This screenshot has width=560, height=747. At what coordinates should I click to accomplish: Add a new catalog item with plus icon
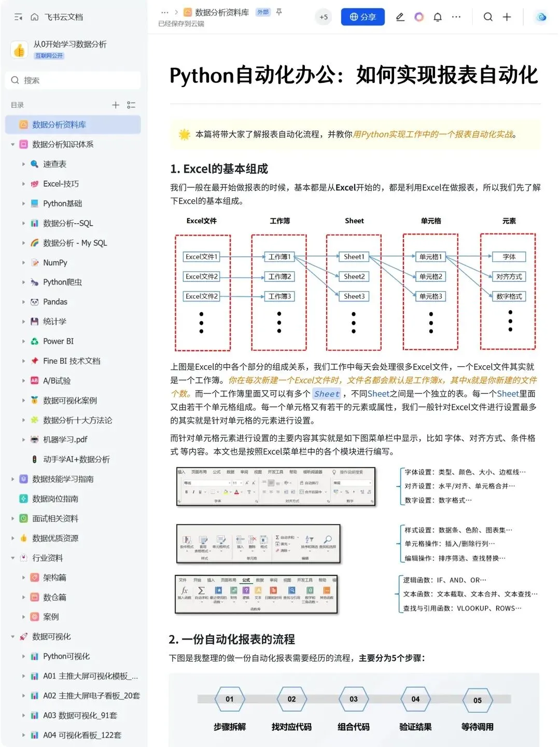(x=116, y=105)
